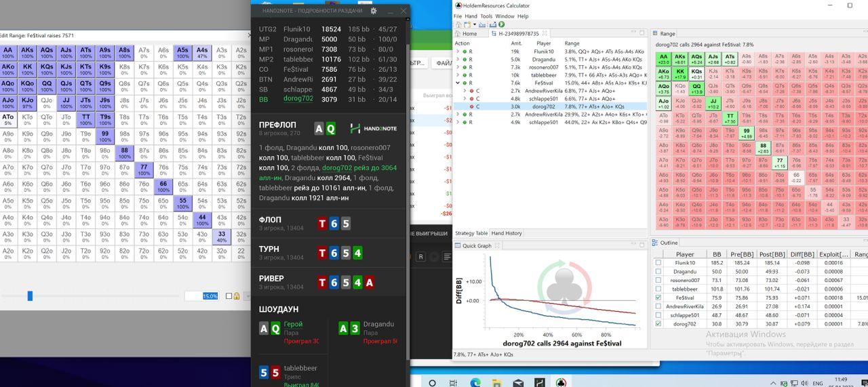Open the Tools menu
Viewport: 868px width, 387px height.
(x=486, y=16)
